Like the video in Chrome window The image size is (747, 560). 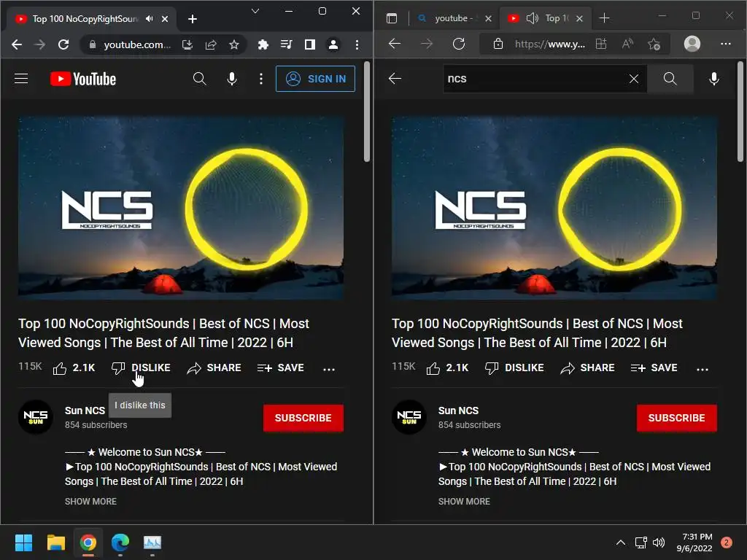(74, 368)
